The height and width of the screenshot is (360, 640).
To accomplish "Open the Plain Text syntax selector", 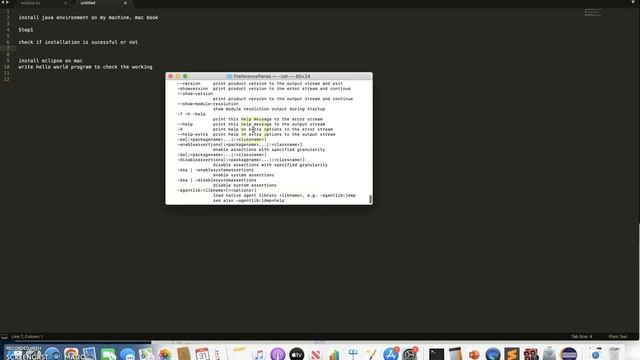I will [x=618, y=336].
